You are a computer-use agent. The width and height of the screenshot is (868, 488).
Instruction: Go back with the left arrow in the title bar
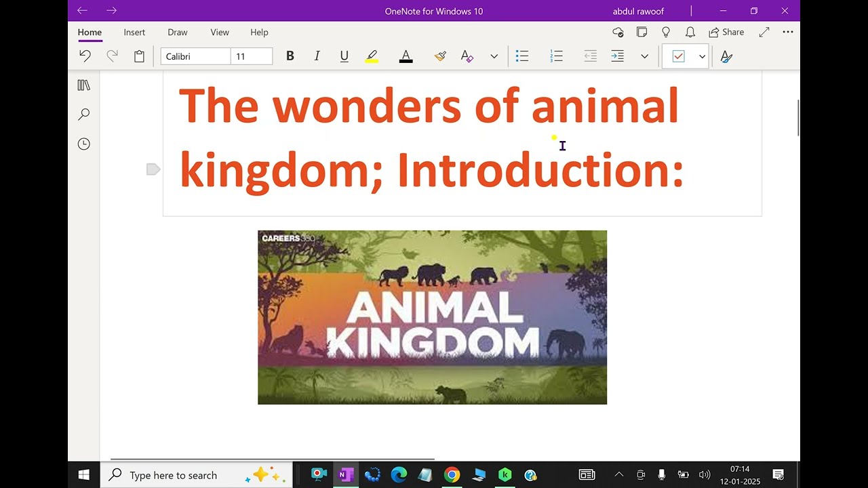(x=82, y=10)
